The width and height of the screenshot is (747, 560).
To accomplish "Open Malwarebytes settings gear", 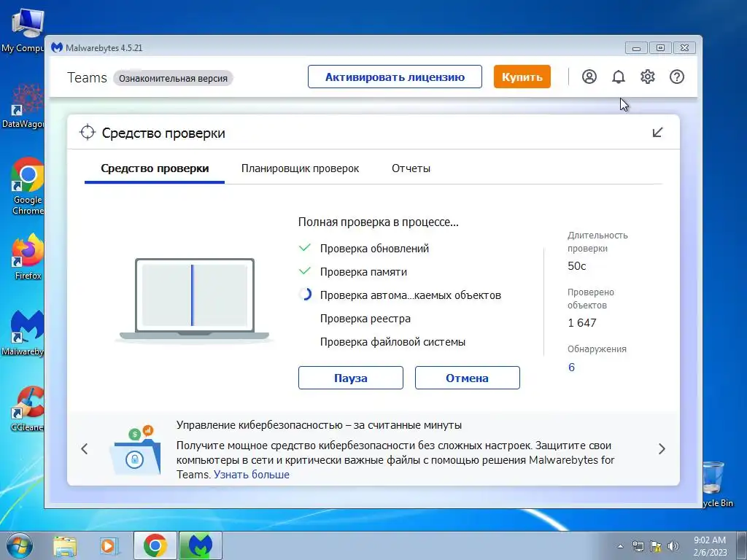I will coord(648,77).
